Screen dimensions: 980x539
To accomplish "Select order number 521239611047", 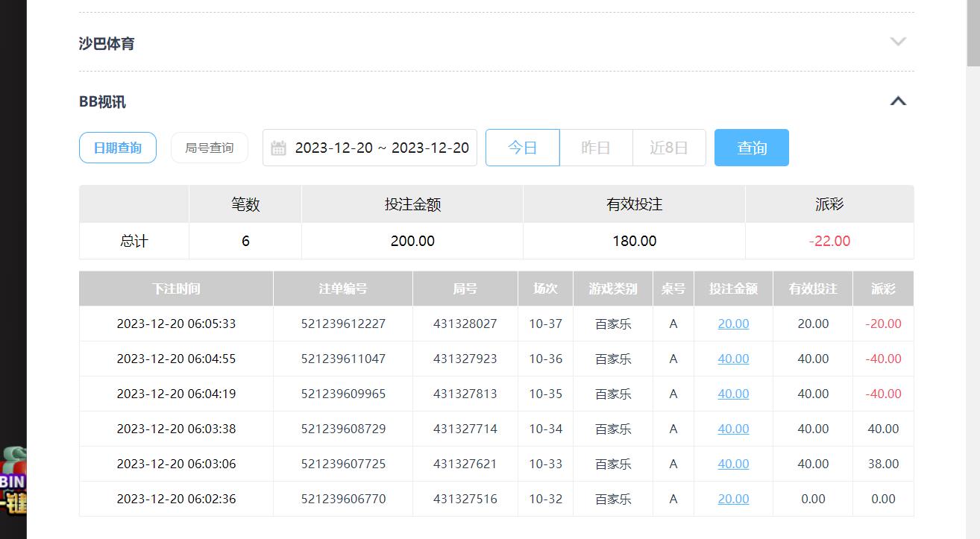I will pos(343,359).
